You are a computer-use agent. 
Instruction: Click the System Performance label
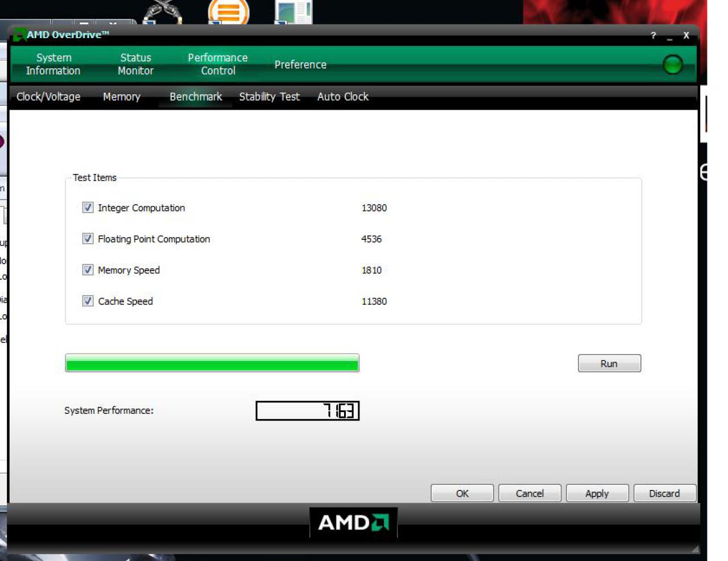pos(109,410)
